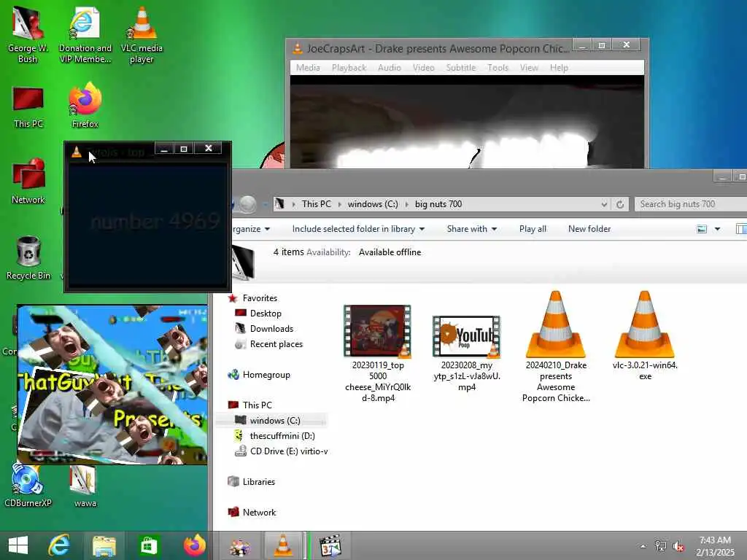Select vlc-3.0.21-win64.exe installer file
The width and height of the screenshot is (747, 560).
point(645,335)
